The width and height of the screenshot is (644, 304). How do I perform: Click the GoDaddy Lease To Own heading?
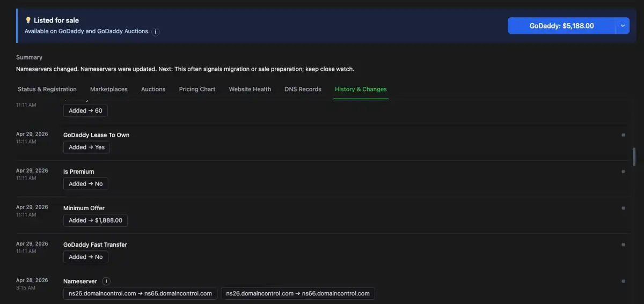(96, 135)
